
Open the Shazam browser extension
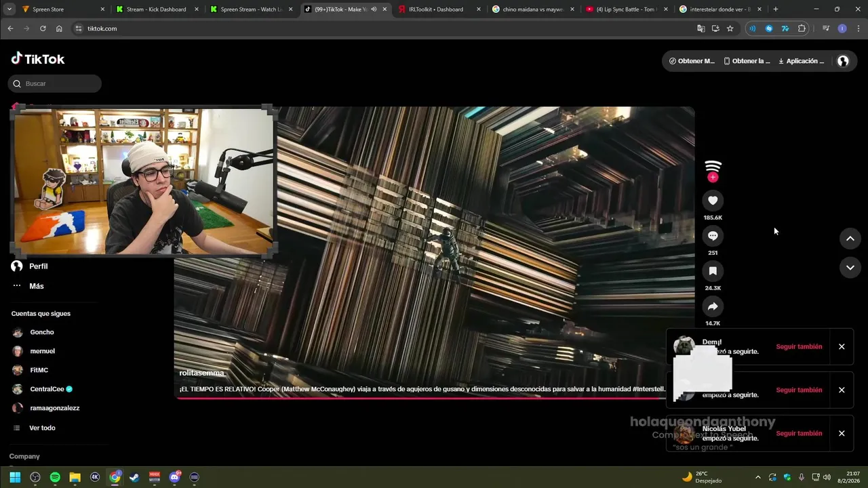tap(768, 28)
